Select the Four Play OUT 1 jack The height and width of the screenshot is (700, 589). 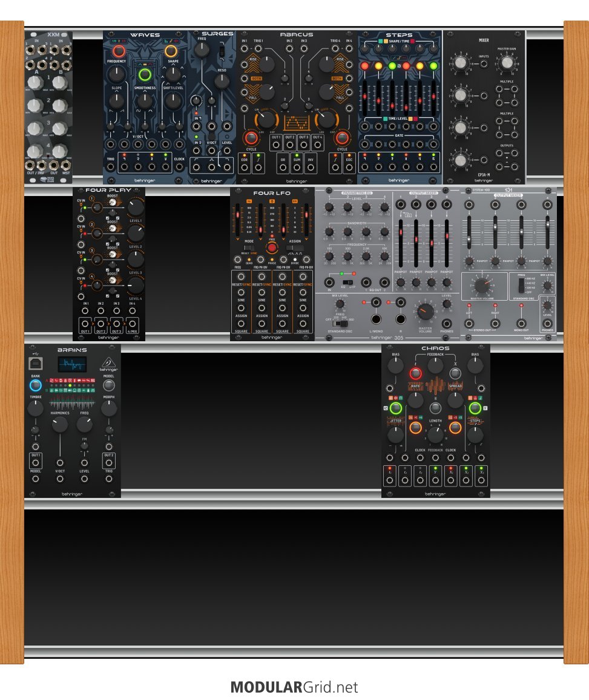85,324
